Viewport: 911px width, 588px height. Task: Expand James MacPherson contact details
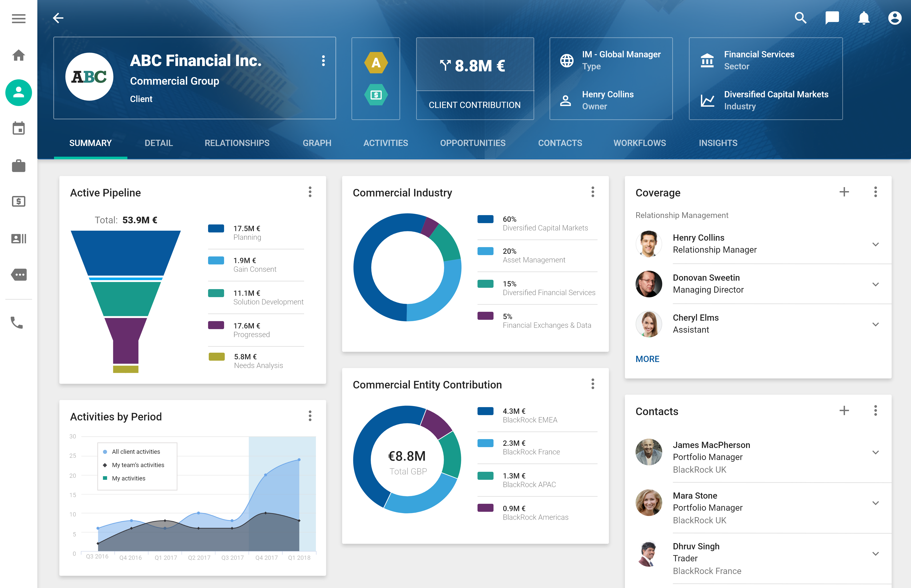coord(875,452)
